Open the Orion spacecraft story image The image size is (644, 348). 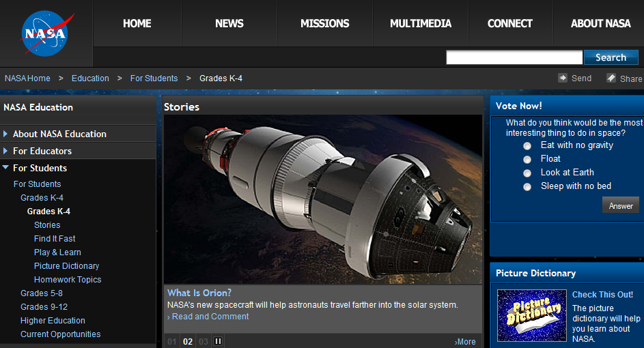click(x=323, y=199)
